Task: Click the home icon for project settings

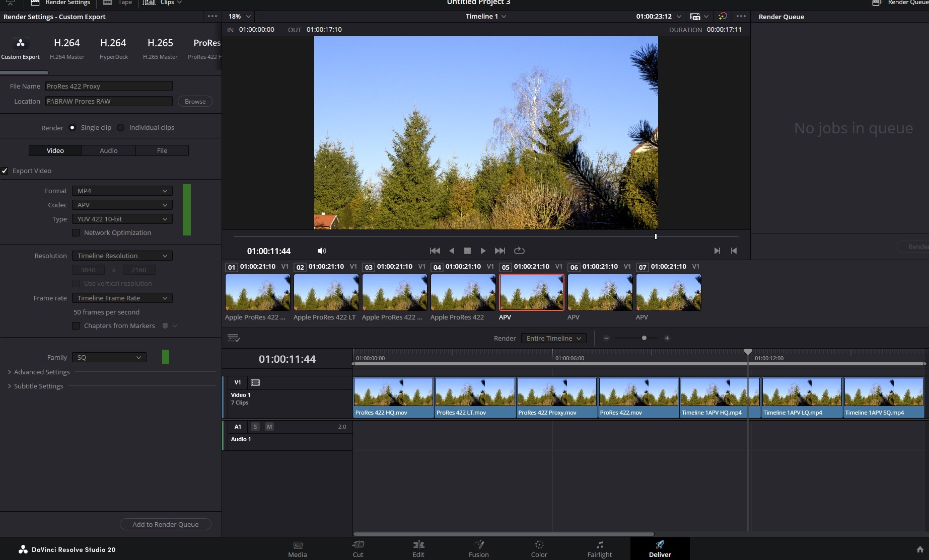Action: click(919, 549)
